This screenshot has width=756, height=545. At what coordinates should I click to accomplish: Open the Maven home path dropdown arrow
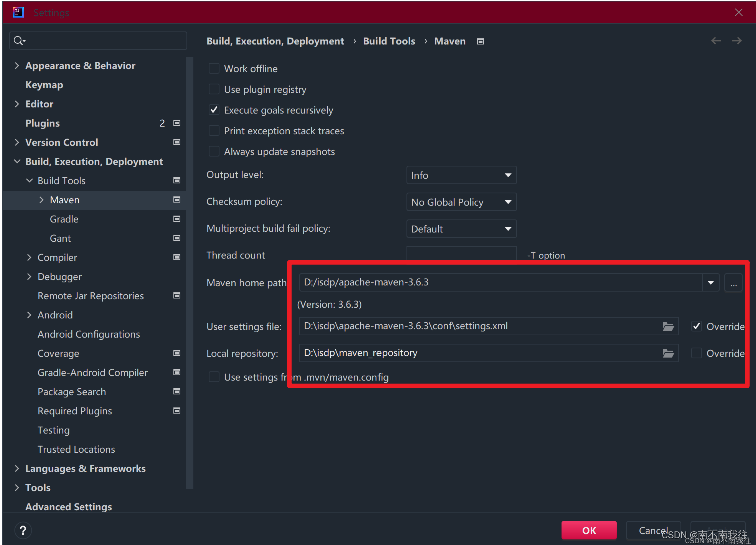711,283
